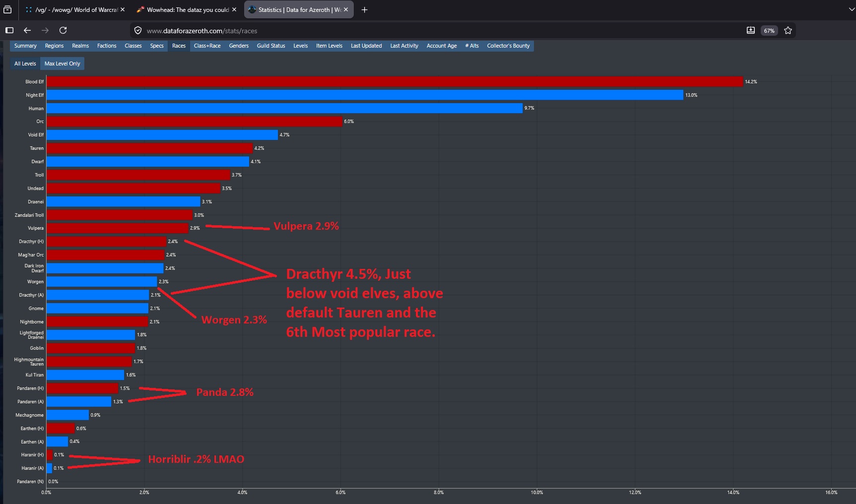Click the Mechagnome 0.9% bar
This screenshot has width=856, height=504.
click(67, 415)
